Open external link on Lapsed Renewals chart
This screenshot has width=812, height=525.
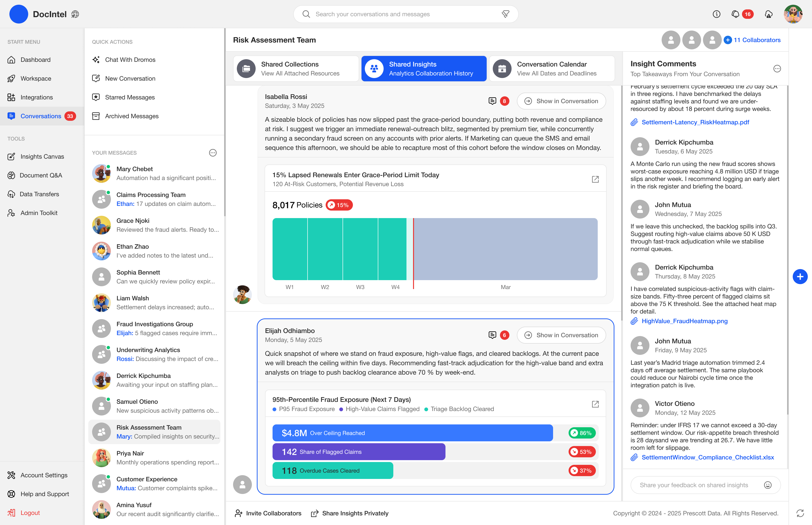coord(595,179)
